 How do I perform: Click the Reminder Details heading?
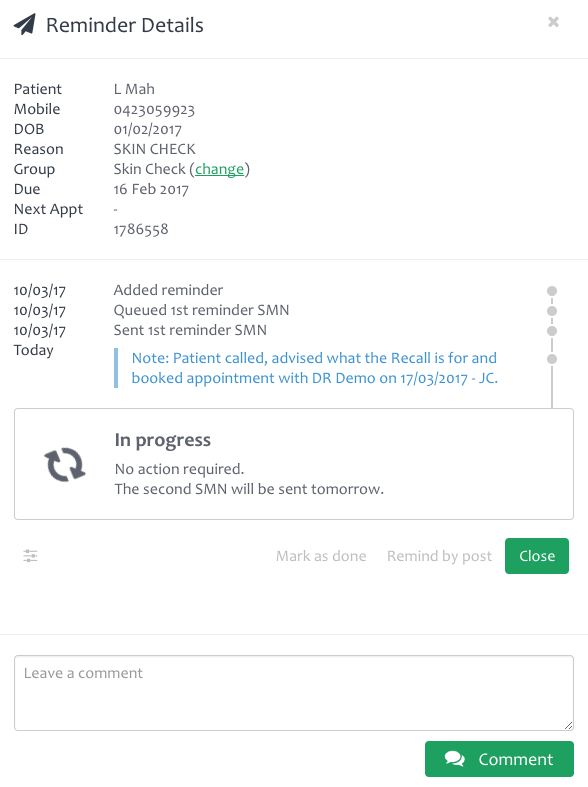click(125, 25)
